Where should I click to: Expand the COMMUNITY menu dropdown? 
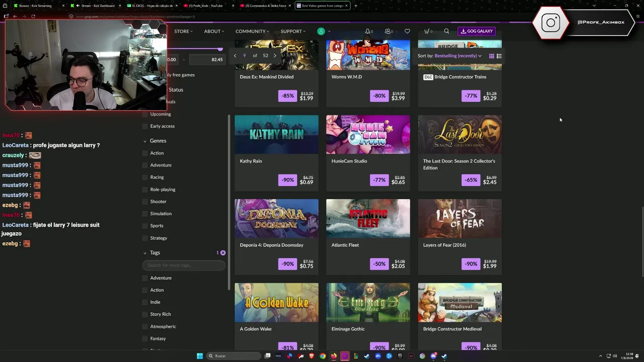coord(252,31)
